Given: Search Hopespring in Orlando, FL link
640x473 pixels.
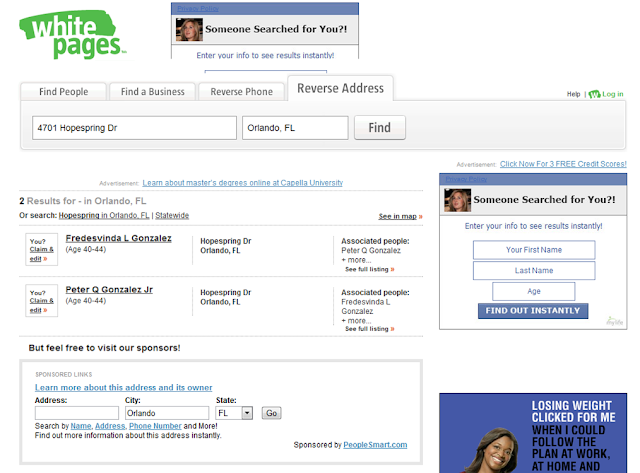Looking at the screenshot, I should tap(104, 215).
